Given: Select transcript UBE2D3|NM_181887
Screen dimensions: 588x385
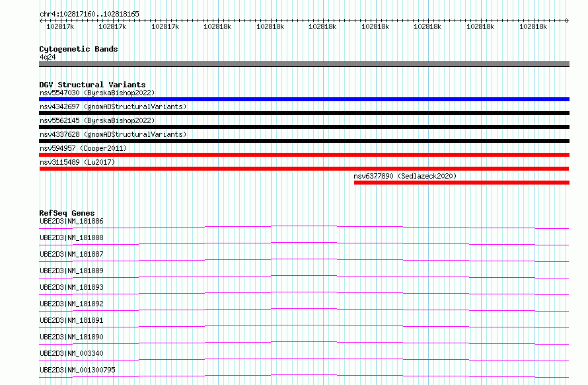Looking at the screenshot, I should pos(71,254).
